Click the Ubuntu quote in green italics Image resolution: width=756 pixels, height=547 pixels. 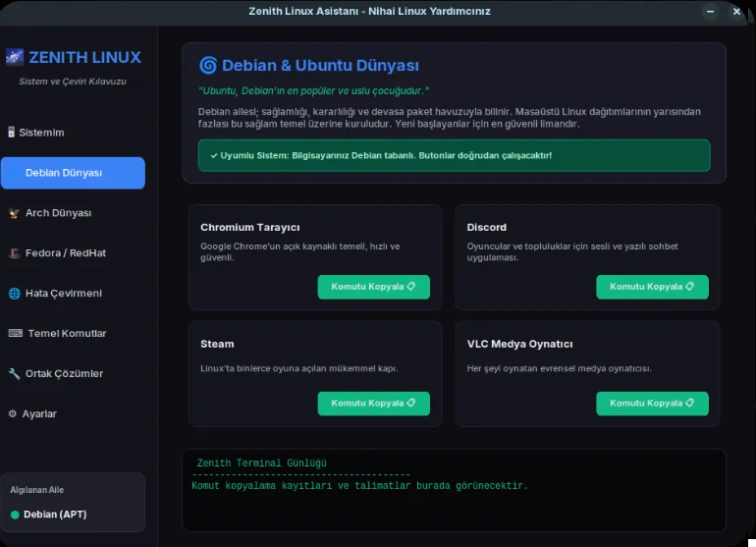[x=313, y=90]
